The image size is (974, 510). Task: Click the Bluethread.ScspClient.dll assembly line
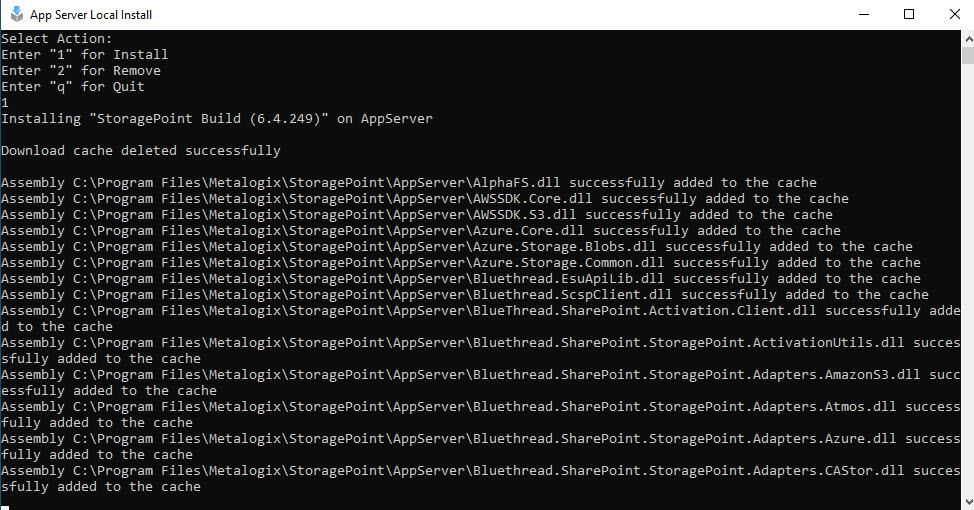coord(465,295)
